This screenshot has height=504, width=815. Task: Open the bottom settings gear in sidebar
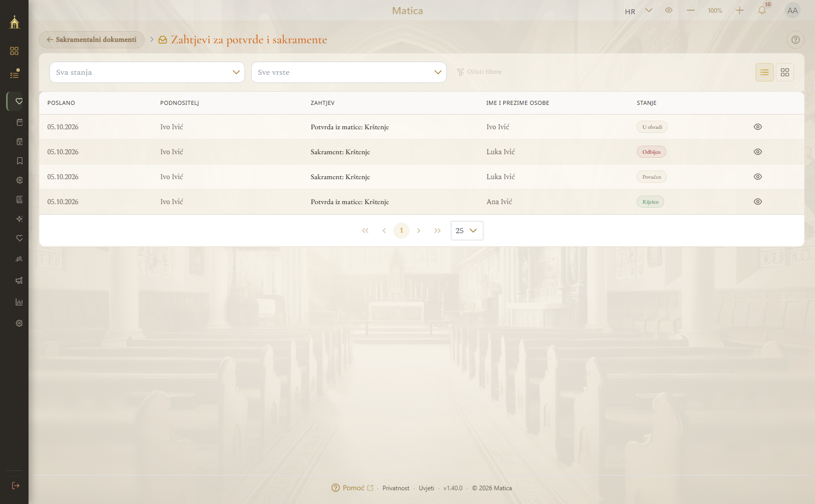(x=19, y=323)
